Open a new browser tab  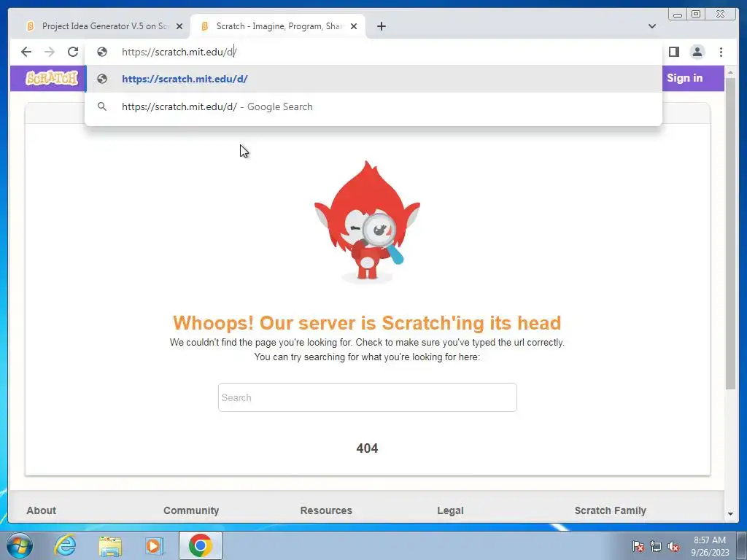click(381, 26)
